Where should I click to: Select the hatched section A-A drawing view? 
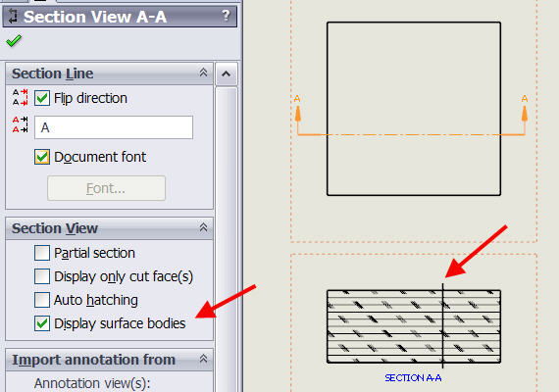point(414,326)
